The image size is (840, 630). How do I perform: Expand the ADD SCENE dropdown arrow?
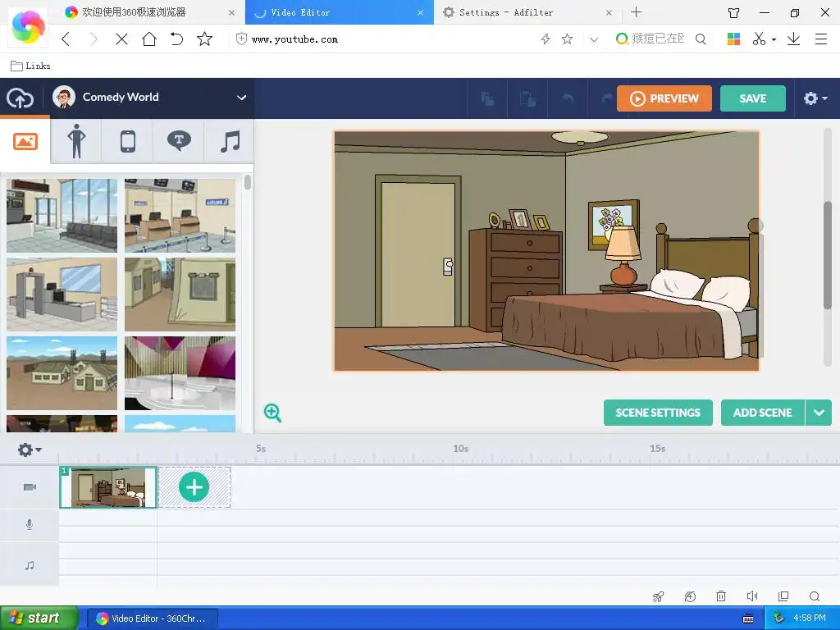pyautogui.click(x=819, y=413)
